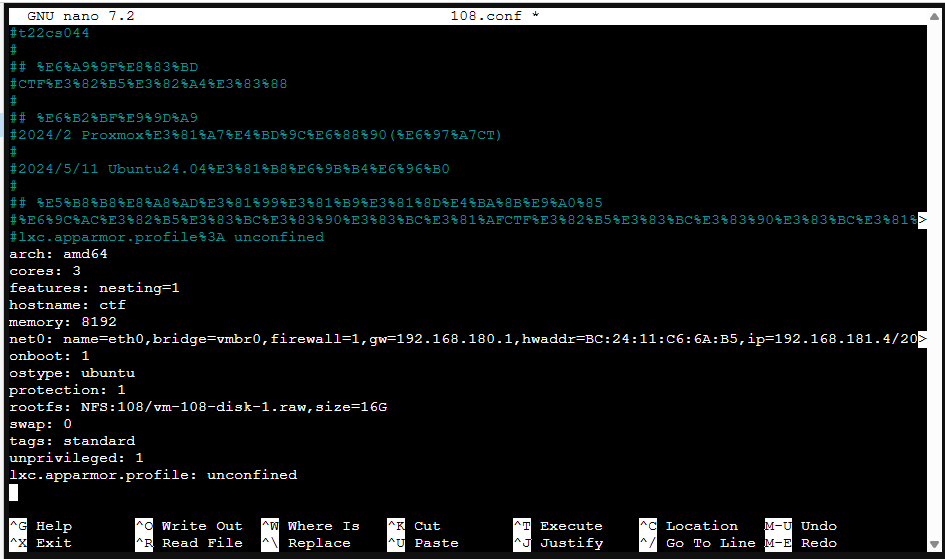
Task: Click hwaddr=BC:24:11:C6:6A:B5 in net0 line
Action: tap(630, 339)
